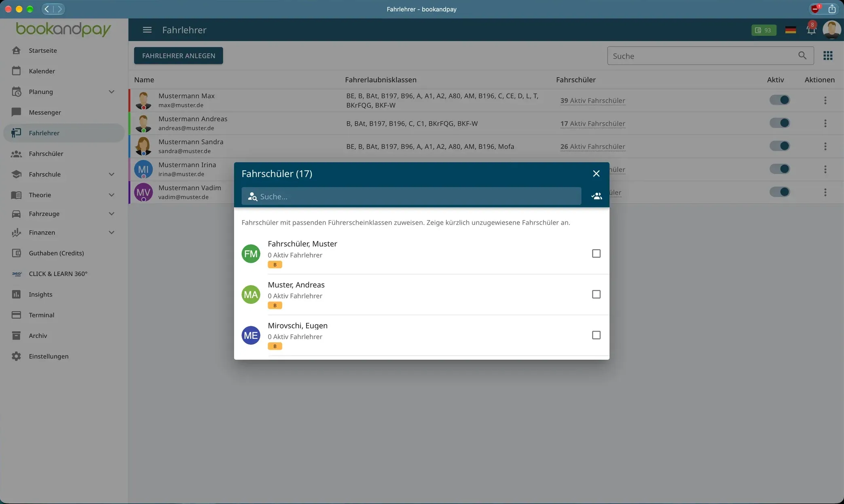844x504 pixels.
Task: Expand the Fahrschule menu chevron
Action: point(111,174)
